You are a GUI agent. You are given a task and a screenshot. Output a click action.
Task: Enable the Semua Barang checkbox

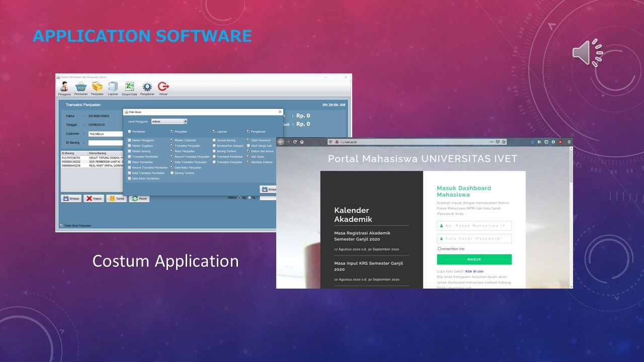(x=214, y=140)
